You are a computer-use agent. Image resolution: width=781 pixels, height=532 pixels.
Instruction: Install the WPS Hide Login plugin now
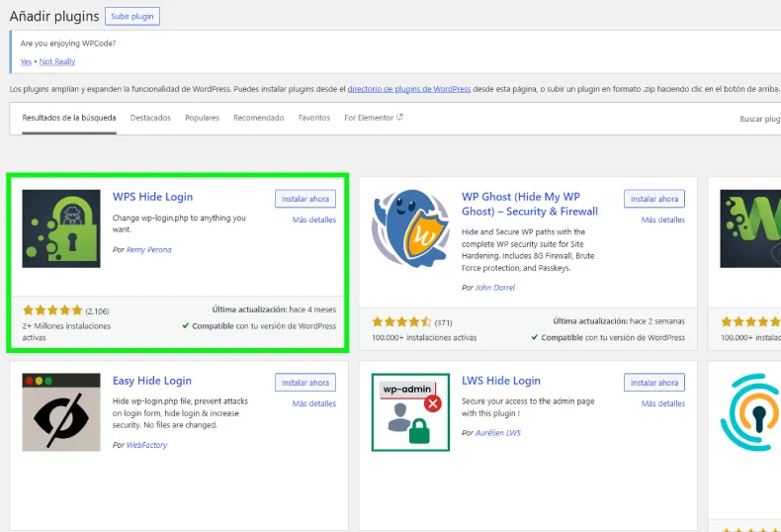pos(305,199)
